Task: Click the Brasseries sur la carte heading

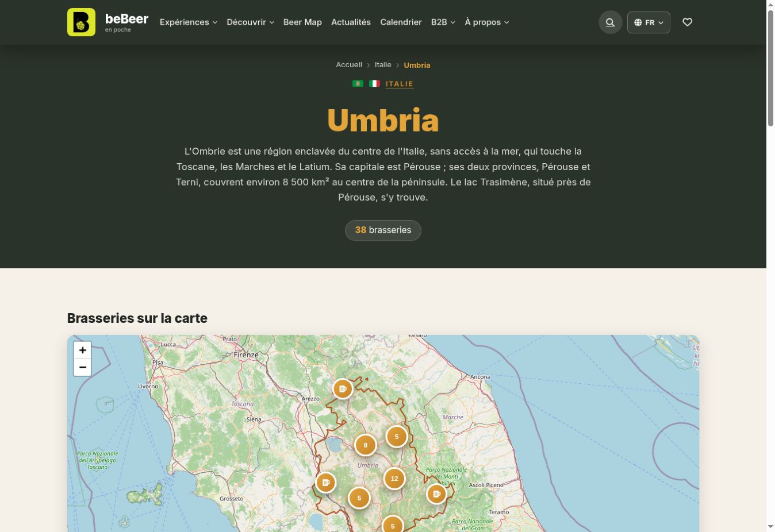Action: point(137,318)
